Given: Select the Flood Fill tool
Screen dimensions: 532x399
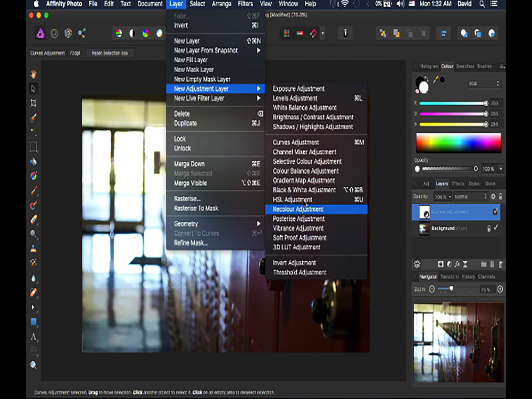Looking at the screenshot, I should [x=34, y=161].
